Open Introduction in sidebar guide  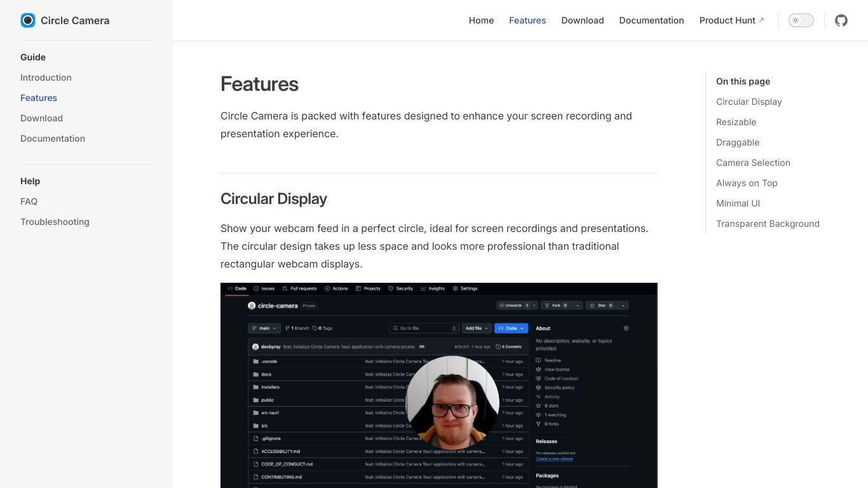(x=46, y=78)
